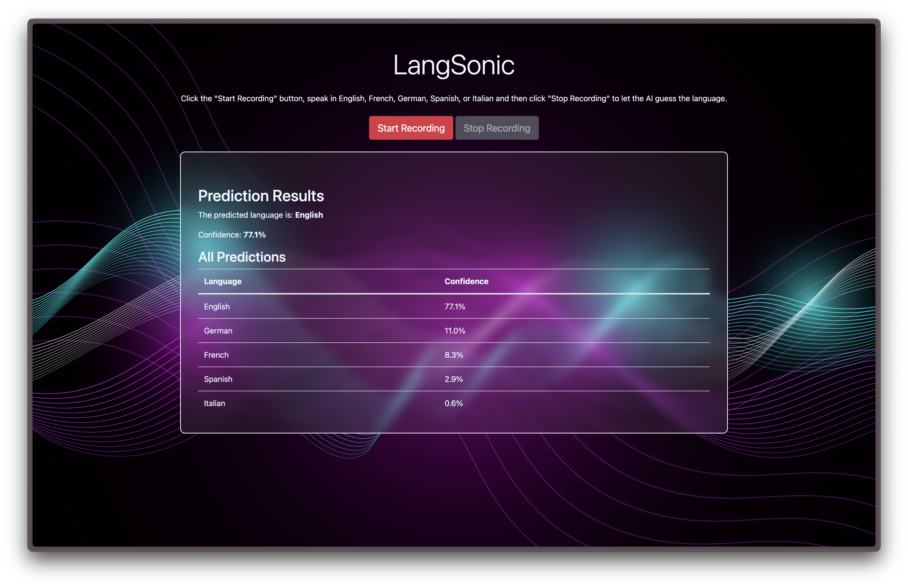
Task: Click the 11.0% confidence value
Action: (455, 331)
